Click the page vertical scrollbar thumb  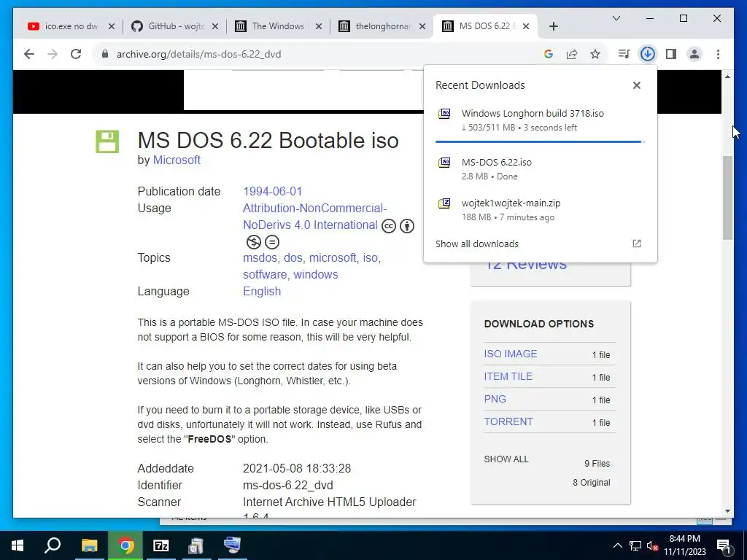[727, 198]
